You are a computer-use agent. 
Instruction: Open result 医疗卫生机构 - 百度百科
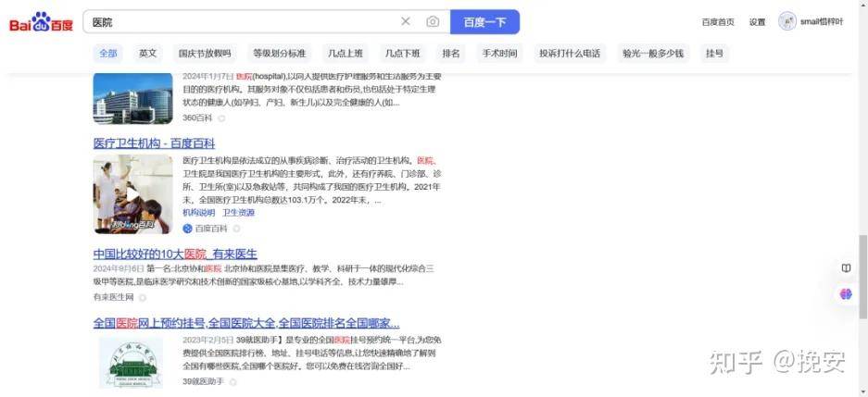tap(154, 143)
